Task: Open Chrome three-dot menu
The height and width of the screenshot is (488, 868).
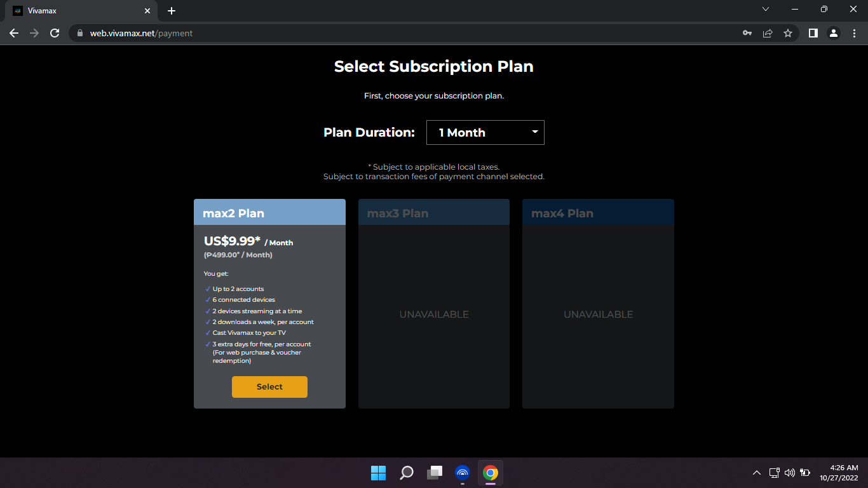Action: [x=854, y=33]
